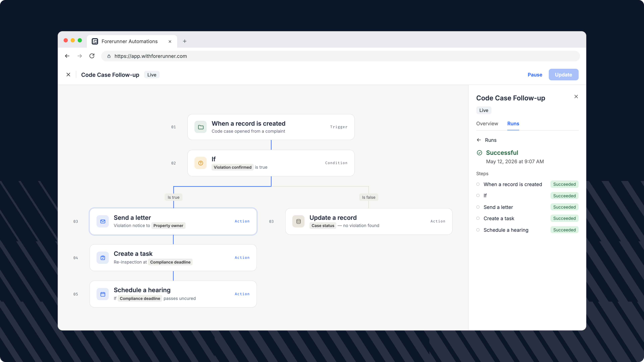The width and height of the screenshot is (644, 362).
Task: Select the Forerunner Automations browser tab
Action: coord(132,41)
